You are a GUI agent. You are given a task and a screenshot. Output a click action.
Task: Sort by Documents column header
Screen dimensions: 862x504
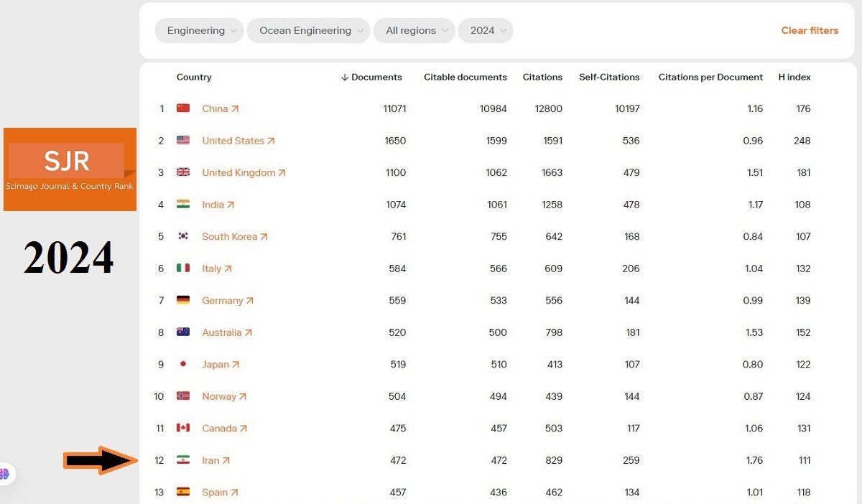371,77
